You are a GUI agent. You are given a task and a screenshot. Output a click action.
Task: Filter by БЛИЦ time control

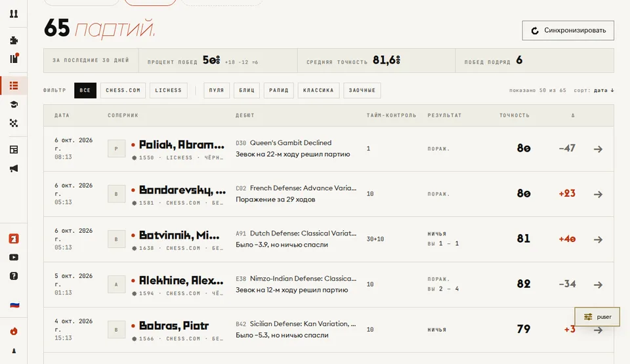247,91
